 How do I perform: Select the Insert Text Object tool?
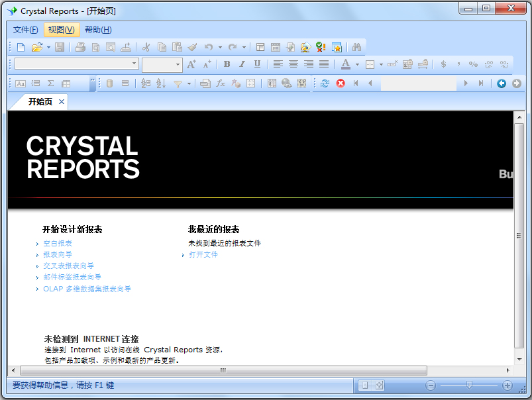pos(22,83)
